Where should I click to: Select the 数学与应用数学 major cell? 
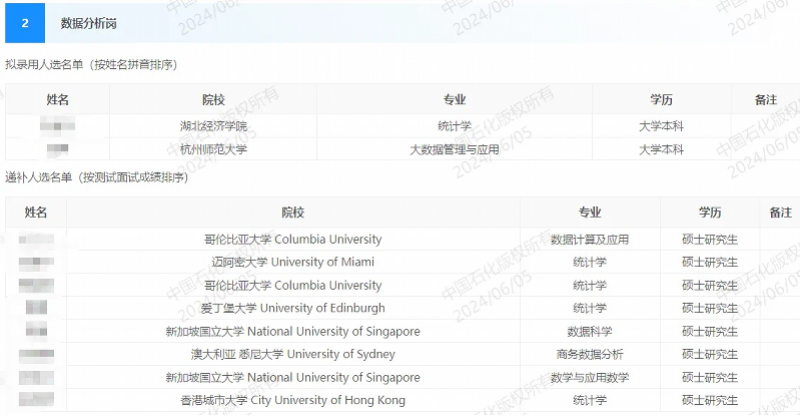click(x=589, y=377)
